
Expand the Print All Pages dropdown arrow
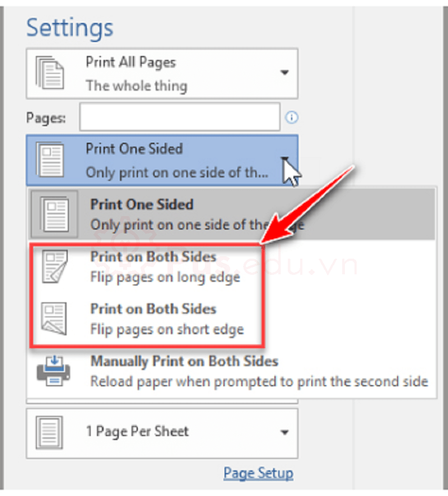pyautogui.click(x=284, y=73)
